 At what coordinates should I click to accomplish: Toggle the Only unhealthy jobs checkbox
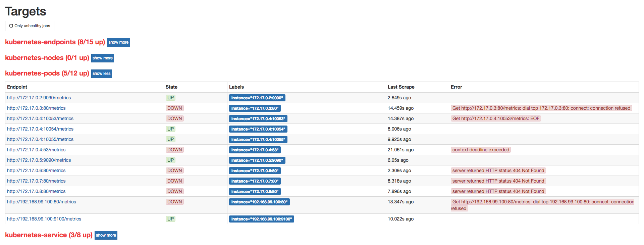tap(11, 26)
